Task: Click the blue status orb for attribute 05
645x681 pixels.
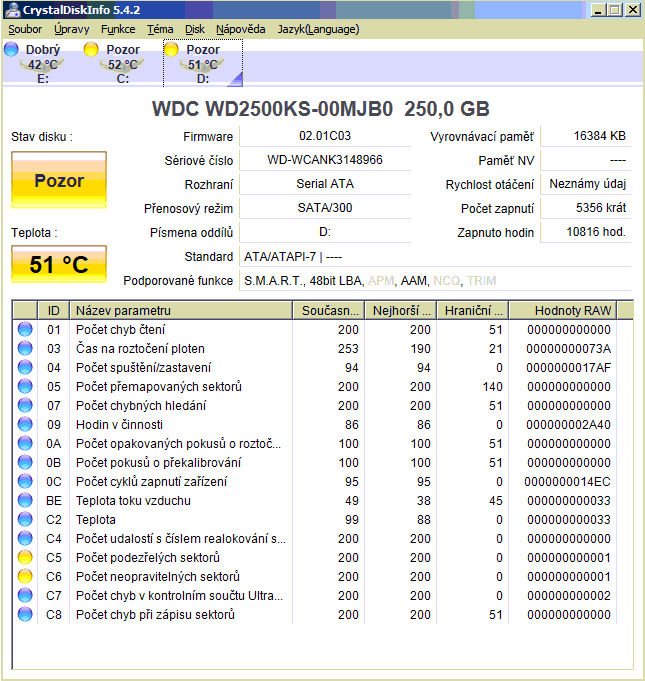Action: point(25,386)
